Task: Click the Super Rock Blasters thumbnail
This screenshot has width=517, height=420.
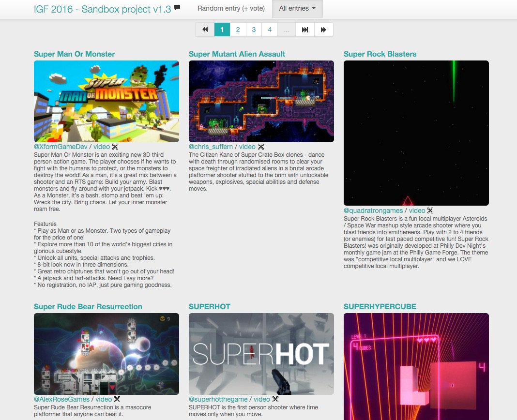Action: tap(416, 133)
